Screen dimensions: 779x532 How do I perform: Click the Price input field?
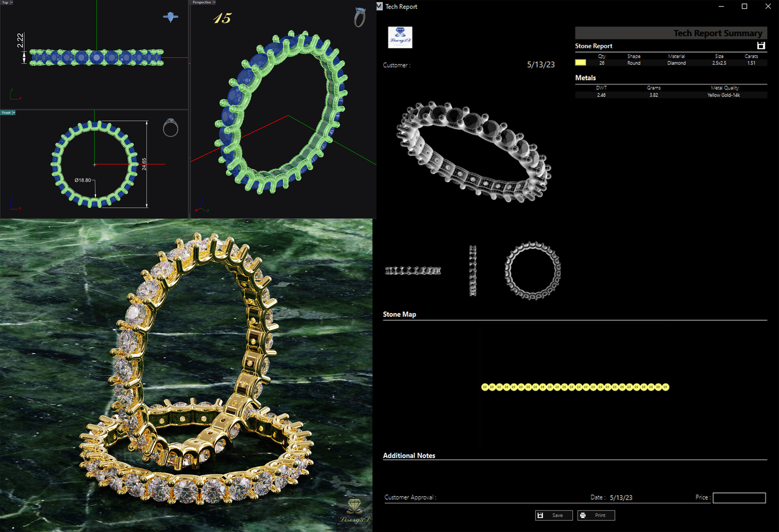click(x=739, y=498)
